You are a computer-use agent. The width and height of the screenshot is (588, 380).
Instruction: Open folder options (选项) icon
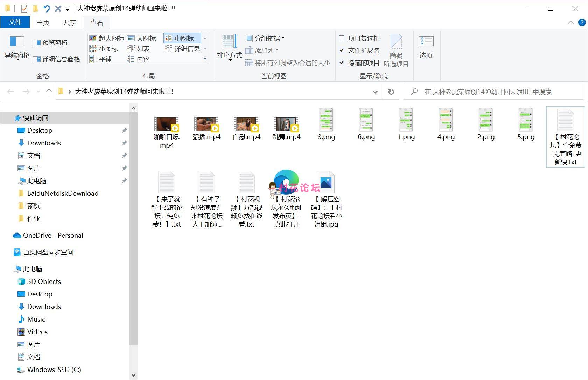[426, 46]
